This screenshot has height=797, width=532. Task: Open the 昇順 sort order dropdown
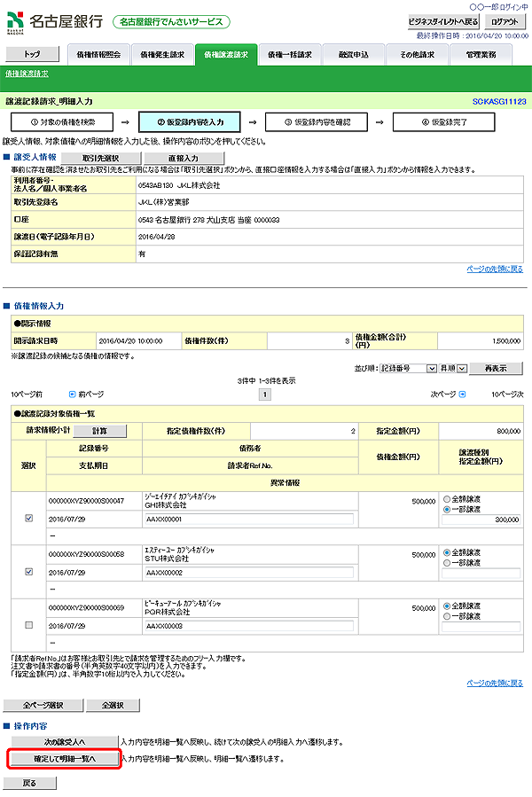[x=453, y=369]
